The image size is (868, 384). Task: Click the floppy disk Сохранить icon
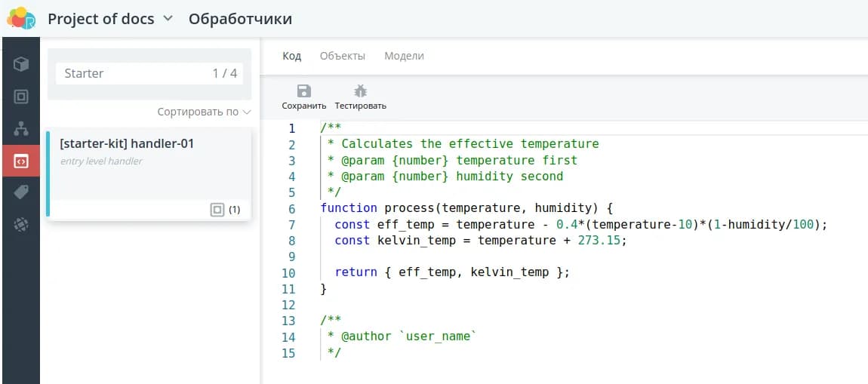pyautogui.click(x=303, y=91)
